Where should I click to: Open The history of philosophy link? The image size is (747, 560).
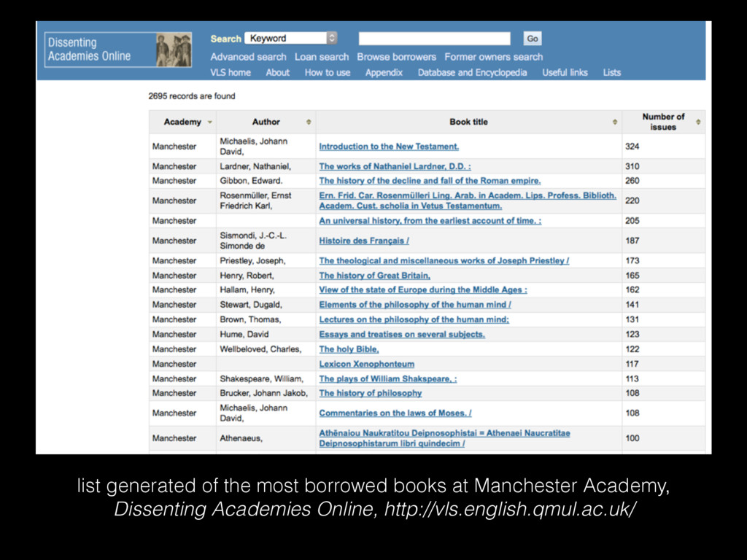[x=370, y=393]
